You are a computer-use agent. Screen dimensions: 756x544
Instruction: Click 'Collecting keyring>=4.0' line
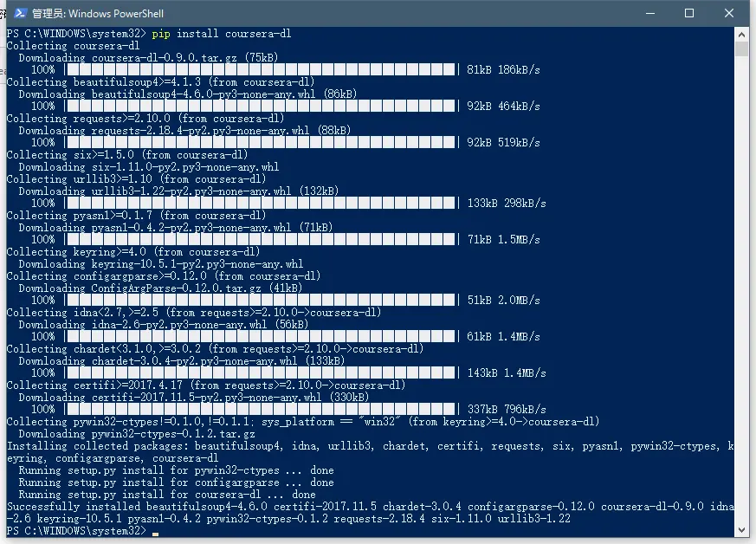(133, 252)
